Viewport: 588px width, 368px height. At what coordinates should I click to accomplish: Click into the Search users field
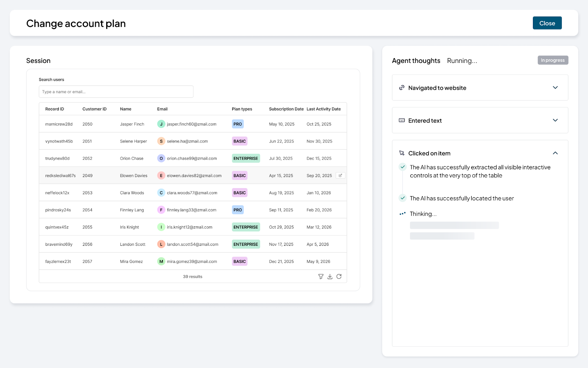point(116,92)
